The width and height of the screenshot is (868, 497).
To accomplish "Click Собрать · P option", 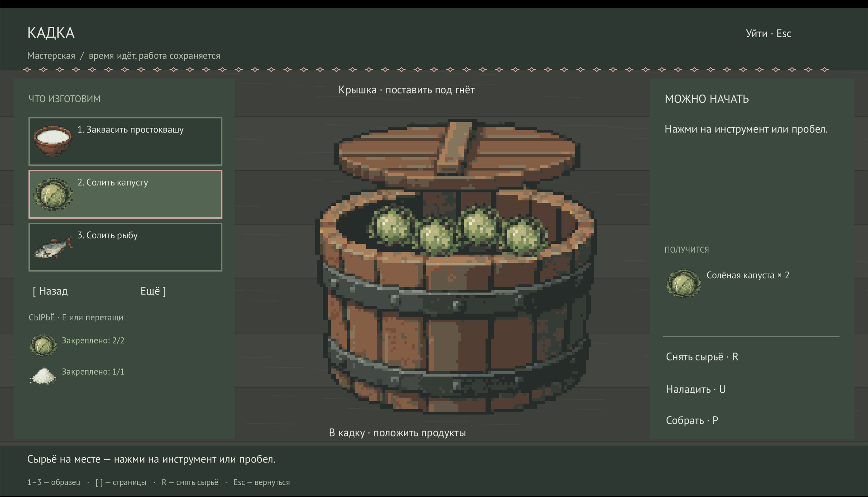I will (x=692, y=420).
